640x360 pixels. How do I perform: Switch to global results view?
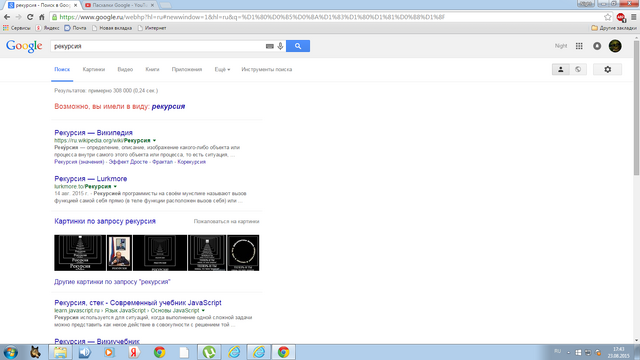[x=578, y=69]
